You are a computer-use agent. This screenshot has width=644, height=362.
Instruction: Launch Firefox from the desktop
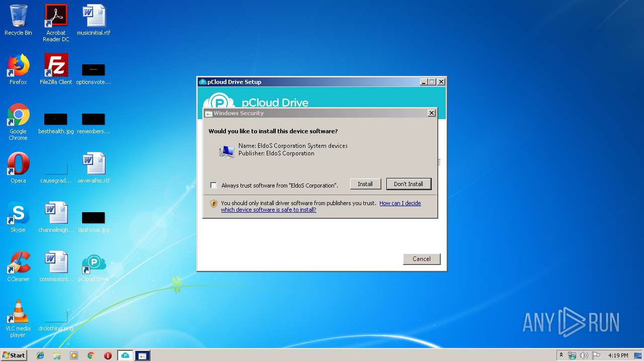(x=18, y=69)
